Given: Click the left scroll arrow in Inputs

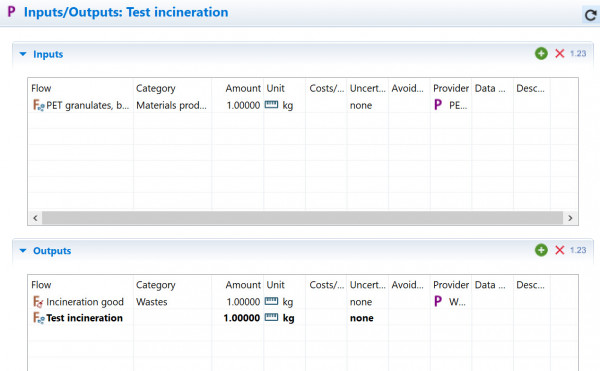Looking at the screenshot, I should [x=35, y=218].
